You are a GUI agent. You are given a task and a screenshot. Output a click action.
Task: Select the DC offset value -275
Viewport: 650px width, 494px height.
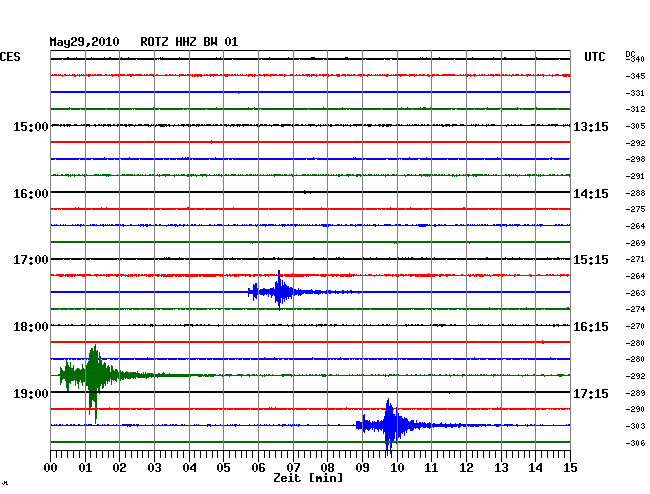(x=635, y=209)
